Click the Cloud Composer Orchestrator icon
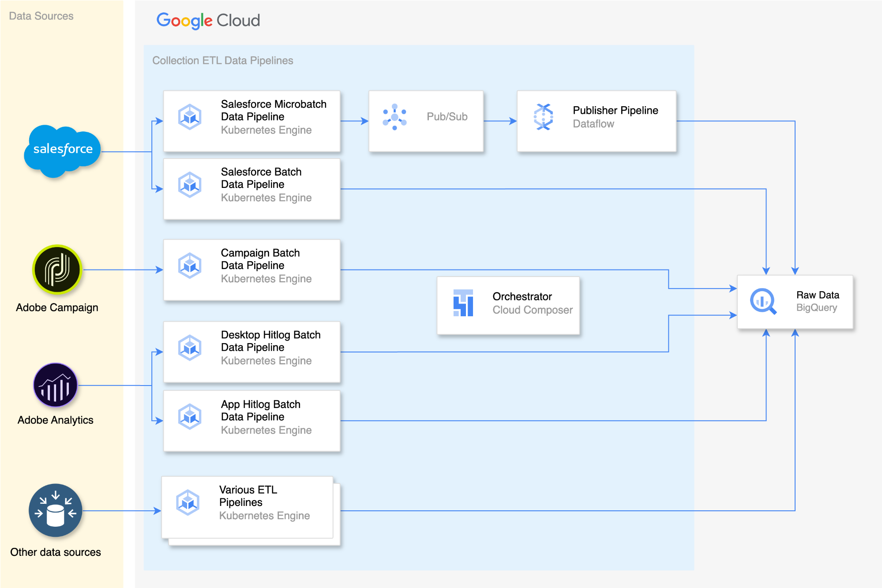 (x=463, y=303)
